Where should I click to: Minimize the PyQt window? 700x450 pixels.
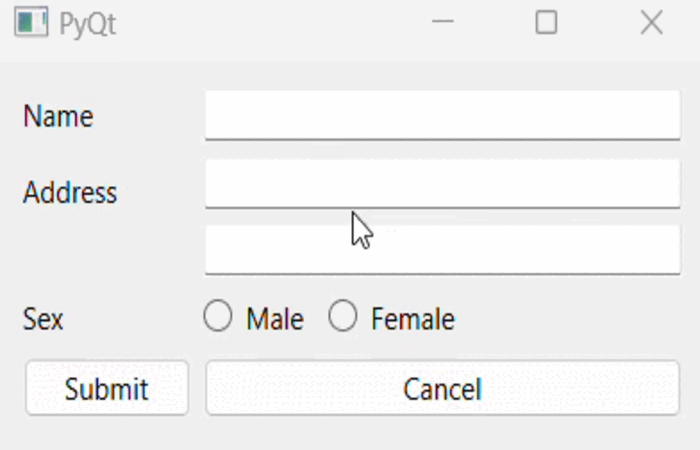(x=442, y=23)
